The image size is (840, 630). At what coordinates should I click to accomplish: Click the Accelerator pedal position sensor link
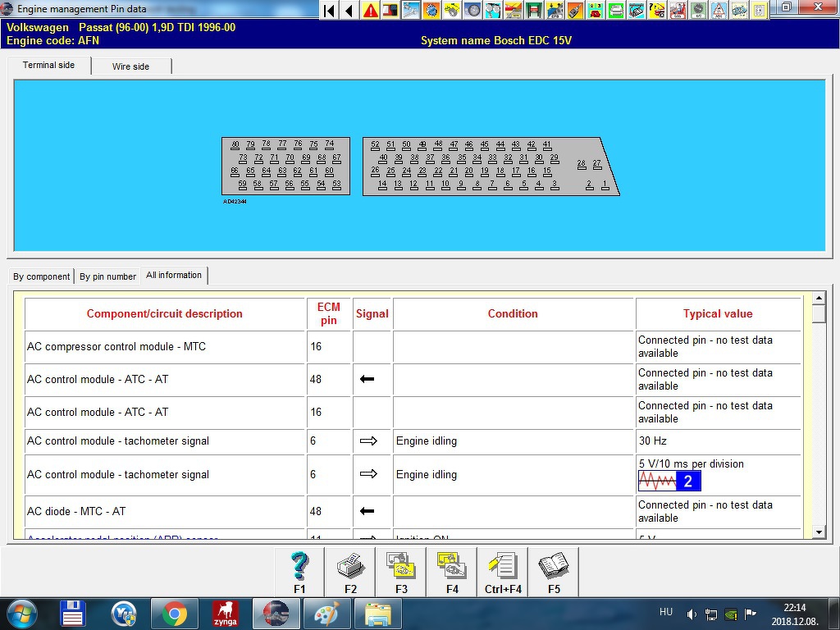(122, 536)
